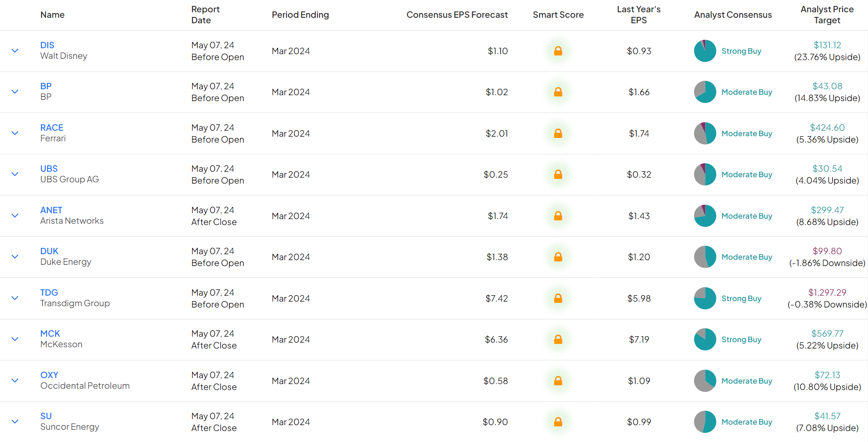Click the Strong Buy label for Walt Disney
This screenshot has width=868, height=442.
741,51
